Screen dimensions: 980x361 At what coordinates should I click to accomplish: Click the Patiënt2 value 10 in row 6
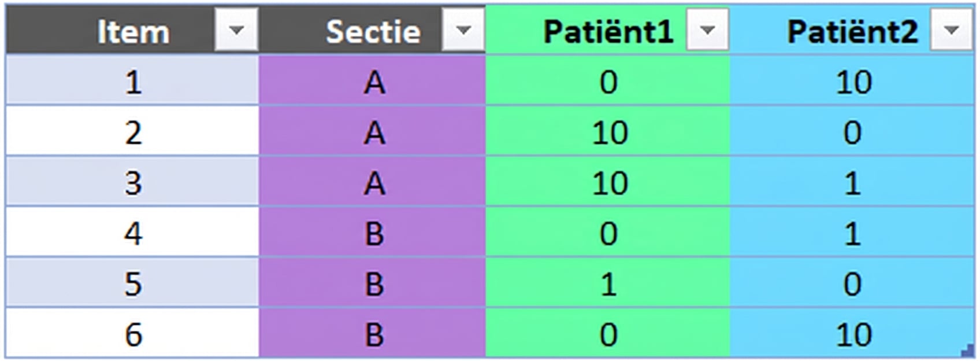click(x=852, y=334)
